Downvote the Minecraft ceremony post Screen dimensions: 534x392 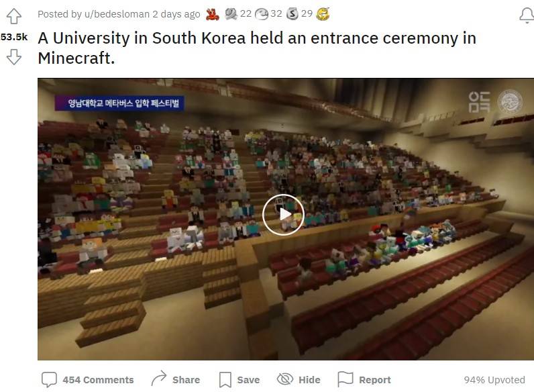pos(14,57)
